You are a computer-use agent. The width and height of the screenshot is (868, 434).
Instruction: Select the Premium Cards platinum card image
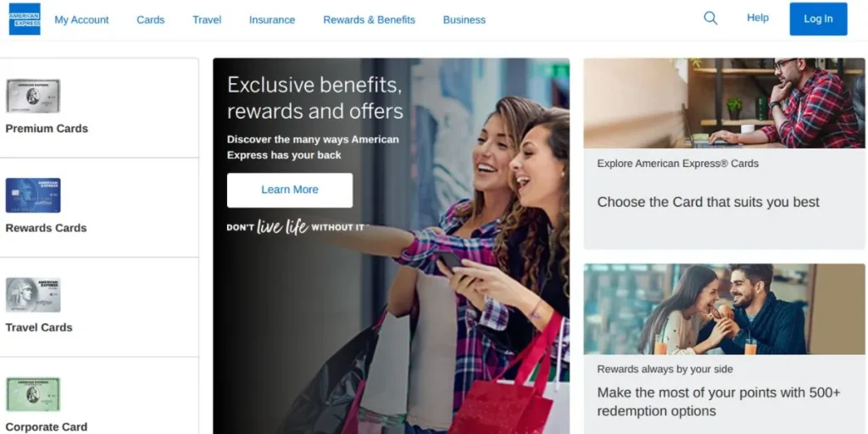33,96
